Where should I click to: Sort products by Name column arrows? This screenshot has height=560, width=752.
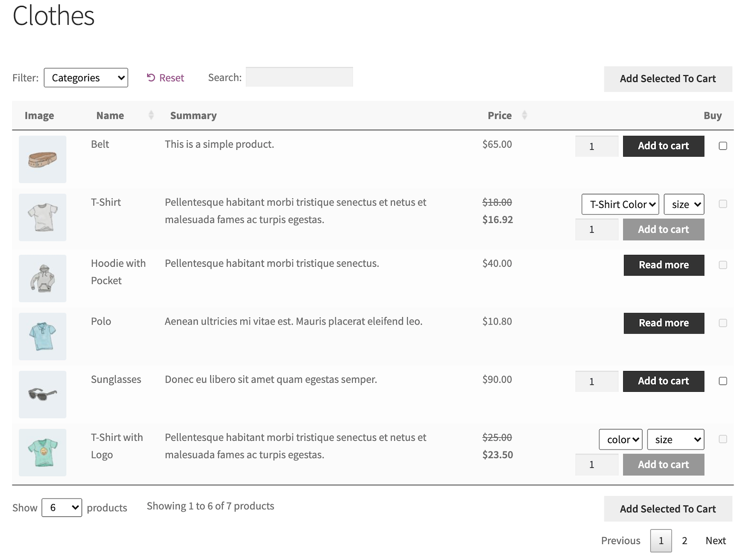(151, 115)
